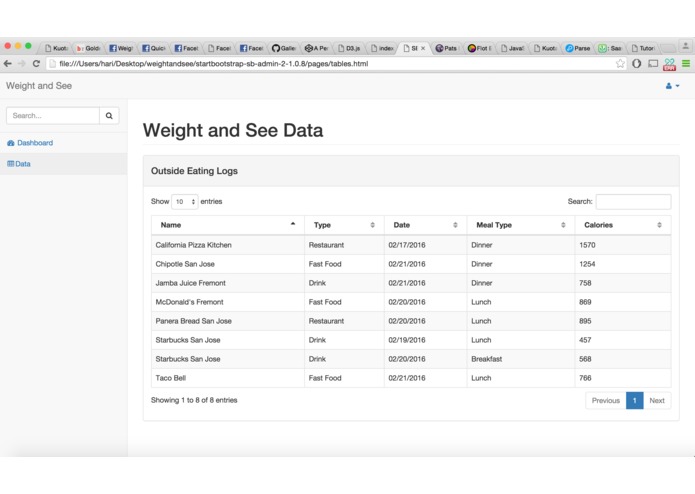
Task: Open the Show entries dropdown
Action: tap(185, 202)
